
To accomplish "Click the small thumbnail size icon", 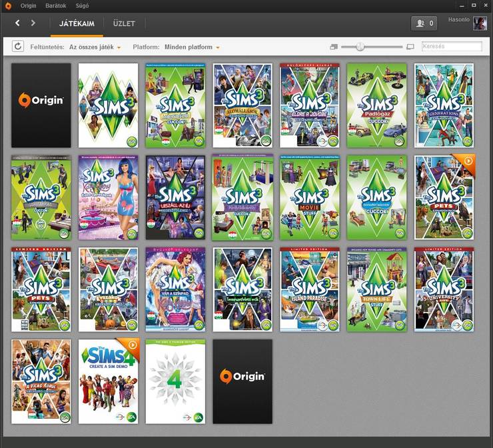I will tap(334, 47).
